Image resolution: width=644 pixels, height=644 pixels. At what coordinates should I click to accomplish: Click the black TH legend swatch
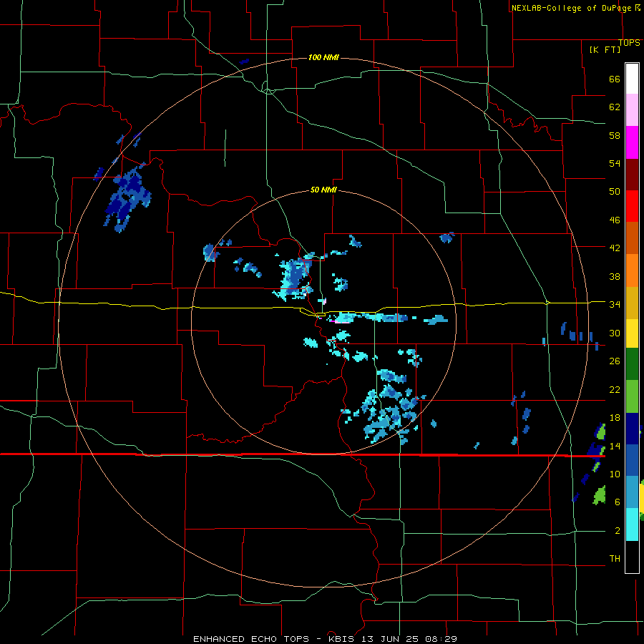[x=632, y=557]
